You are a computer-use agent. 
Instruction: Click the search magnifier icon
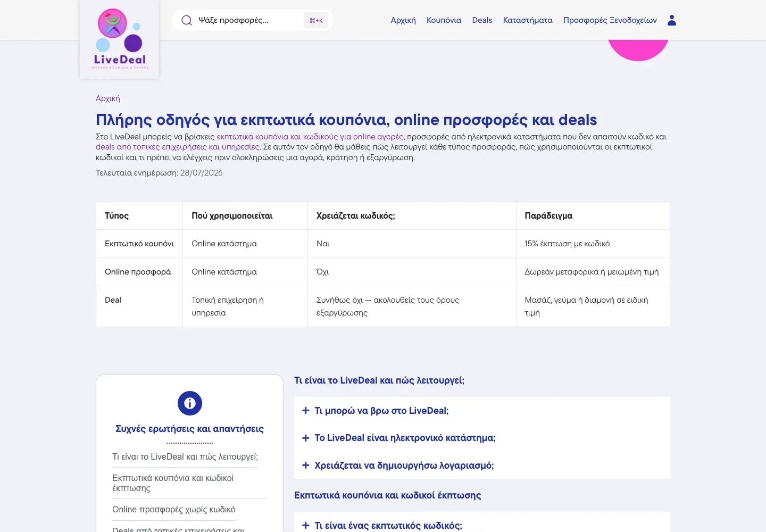(187, 20)
